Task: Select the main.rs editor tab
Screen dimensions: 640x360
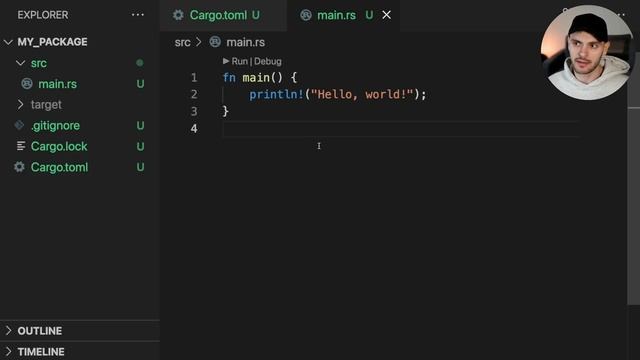Action: click(x=343, y=15)
